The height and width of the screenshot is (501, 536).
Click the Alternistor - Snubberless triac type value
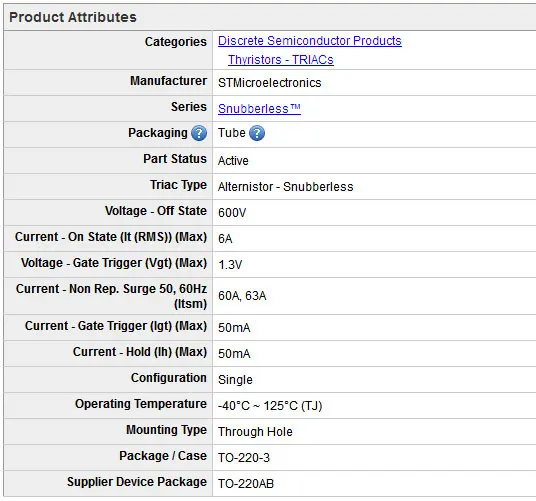[x=286, y=187]
